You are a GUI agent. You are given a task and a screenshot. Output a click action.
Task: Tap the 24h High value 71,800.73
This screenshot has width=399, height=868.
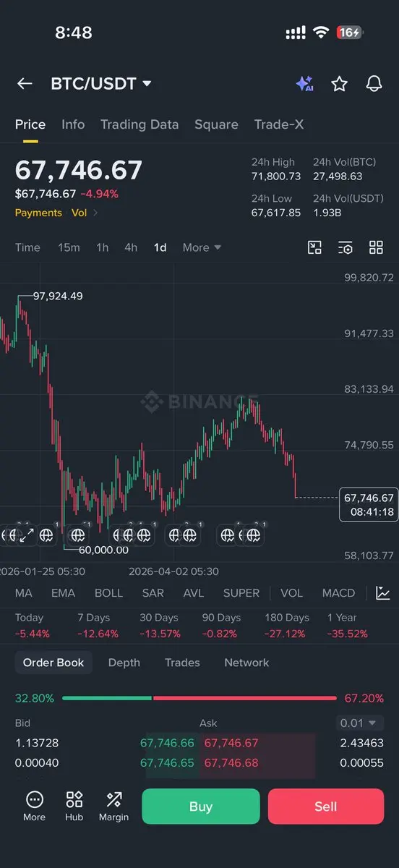(x=276, y=176)
